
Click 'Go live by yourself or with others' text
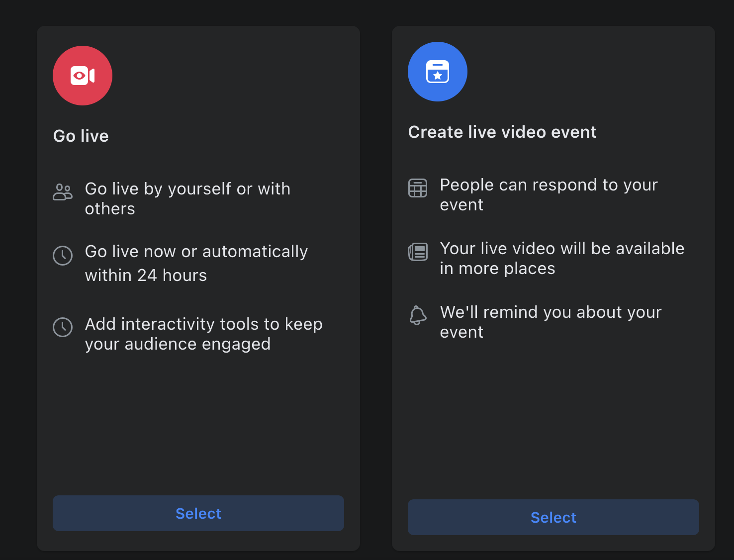(187, 198)
